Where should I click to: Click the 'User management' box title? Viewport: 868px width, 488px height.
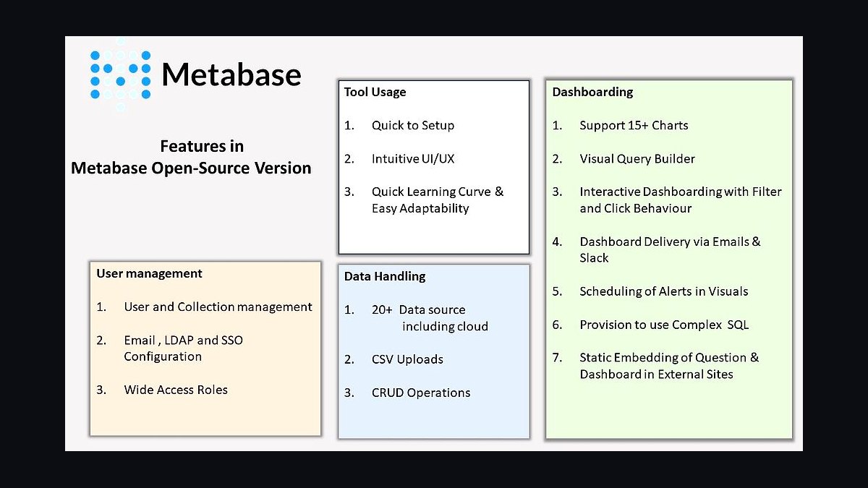click(149, 273)
